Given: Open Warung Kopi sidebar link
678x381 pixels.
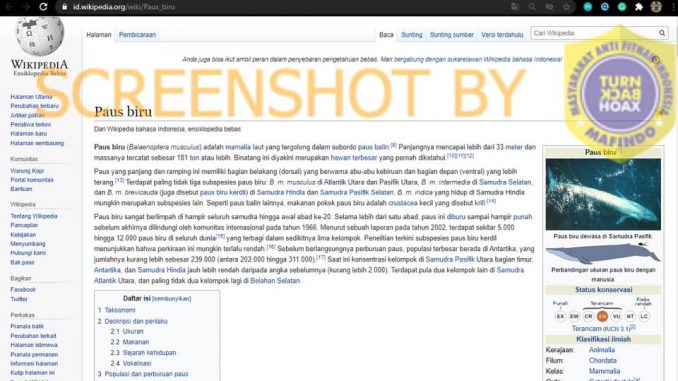Looking at the screenshot, I should point(27,170).
